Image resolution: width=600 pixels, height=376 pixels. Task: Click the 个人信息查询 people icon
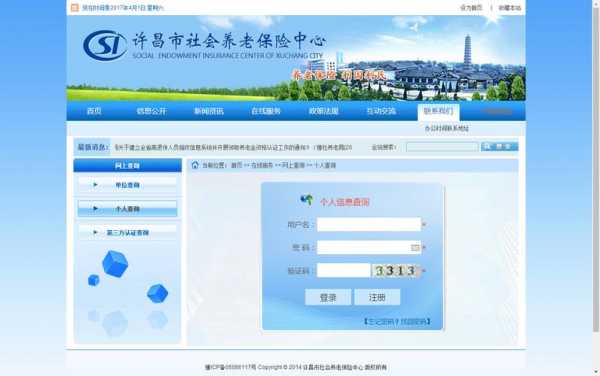click(307, 200)
